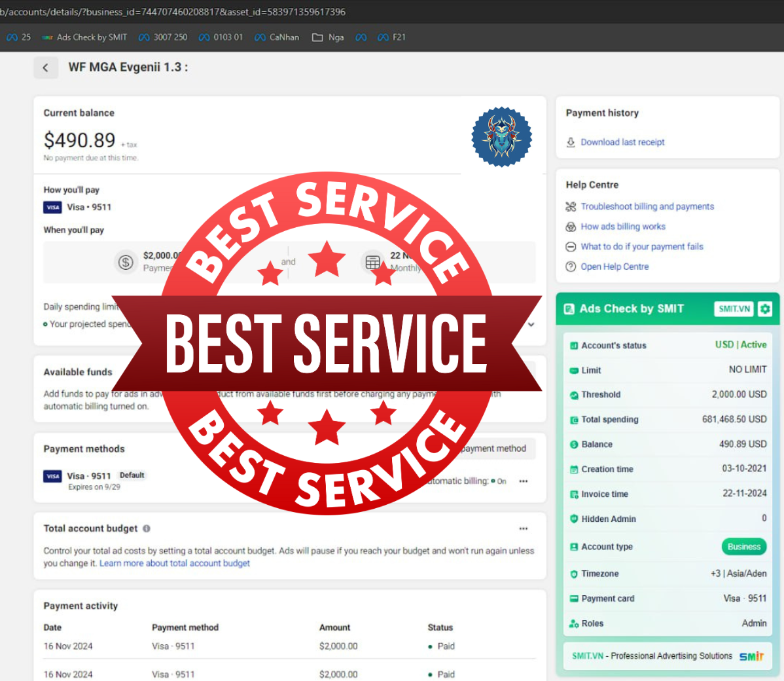Click 'Visa · 9511' under How you'll pay

pyautogui.click(x=89, y=207)
